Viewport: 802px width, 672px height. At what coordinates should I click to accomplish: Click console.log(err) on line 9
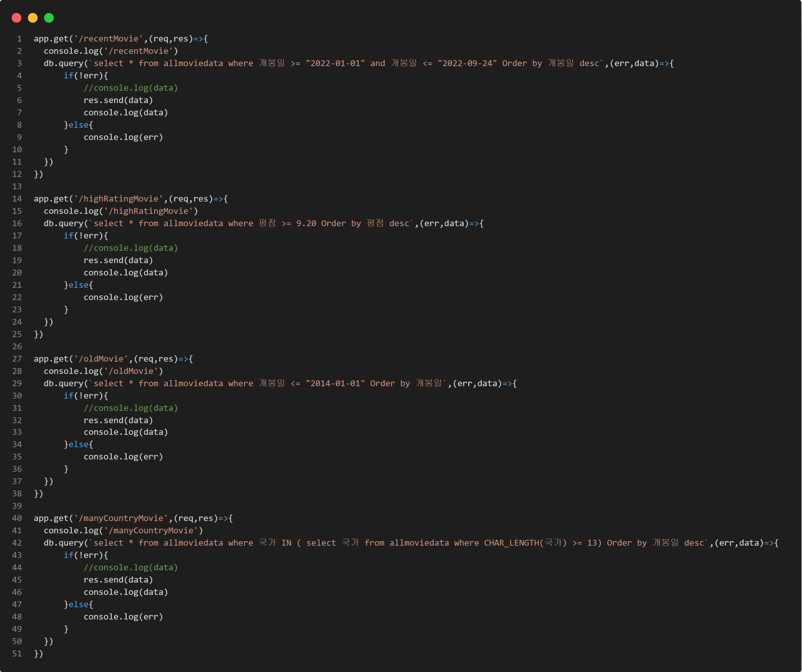[x=124, y=137]
